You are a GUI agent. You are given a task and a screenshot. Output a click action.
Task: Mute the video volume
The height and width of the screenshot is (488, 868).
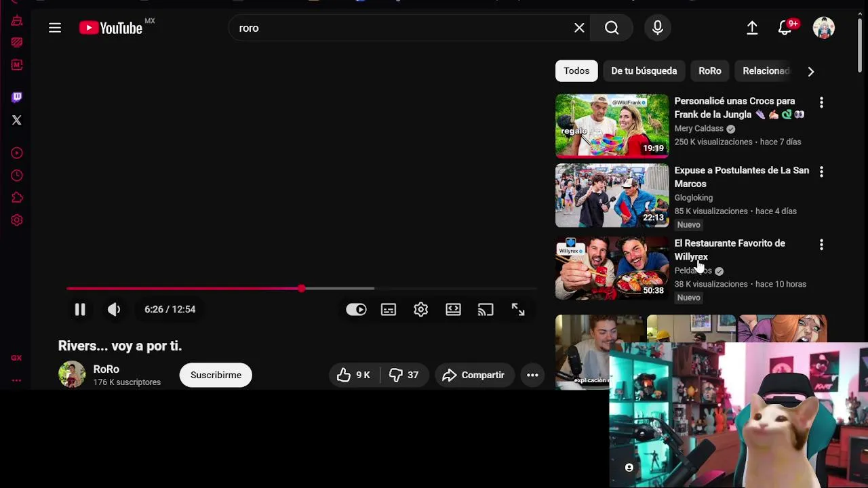tap(114, 309)
